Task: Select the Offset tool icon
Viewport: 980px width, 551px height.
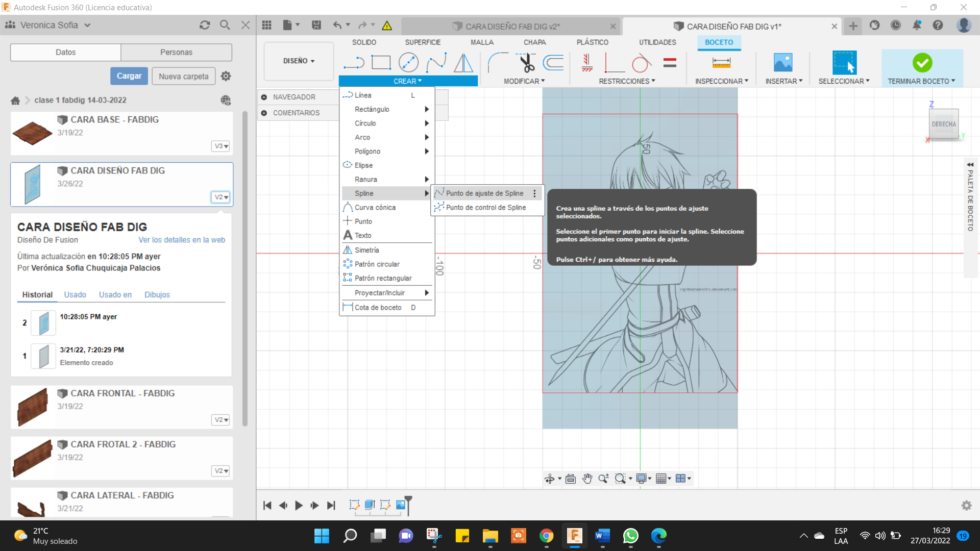Action: coord(553,63)
